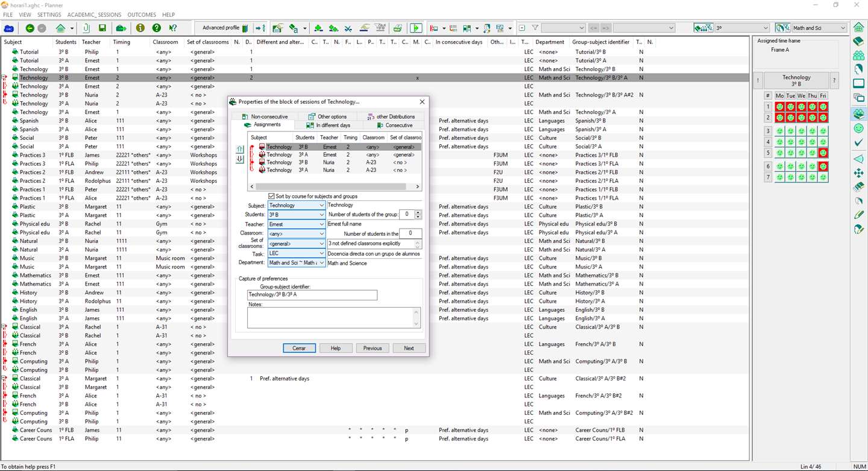The width and height of the screenshot is (868, 471).
Task: Open the teachers head icon in right sidebar
Action: (x=858, y=70)
